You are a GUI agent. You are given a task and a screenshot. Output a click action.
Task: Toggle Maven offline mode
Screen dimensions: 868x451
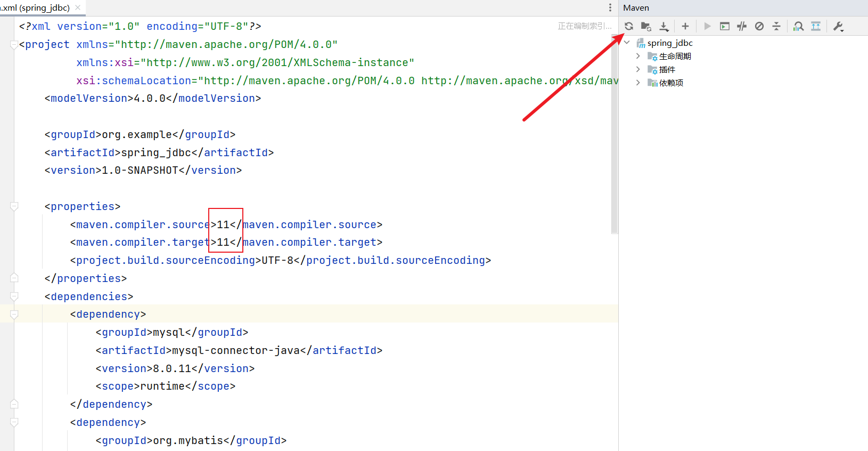point(742,26)
